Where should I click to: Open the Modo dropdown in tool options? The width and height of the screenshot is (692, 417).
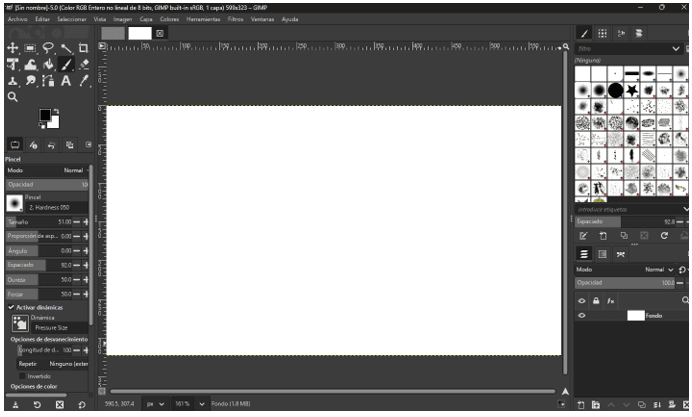(47, 170)
